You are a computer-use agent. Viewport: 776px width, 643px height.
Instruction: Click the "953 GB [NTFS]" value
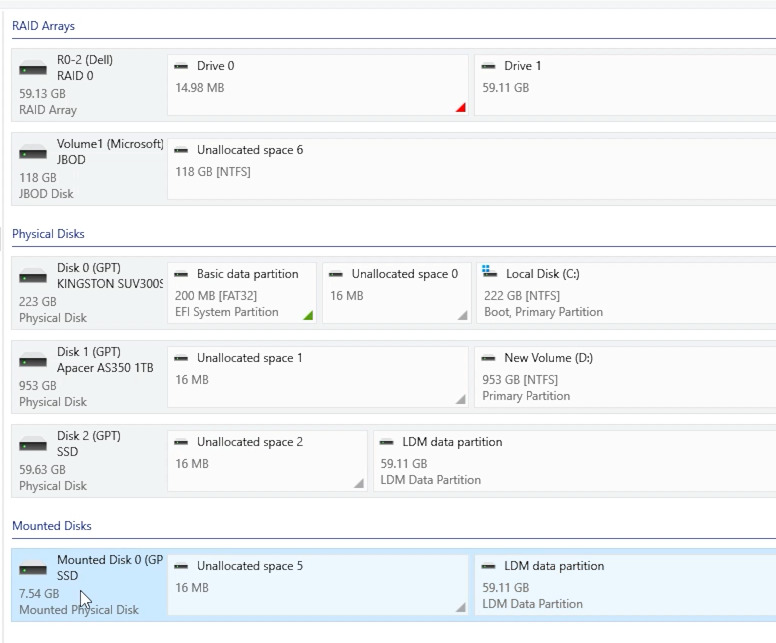click(520, 380)
